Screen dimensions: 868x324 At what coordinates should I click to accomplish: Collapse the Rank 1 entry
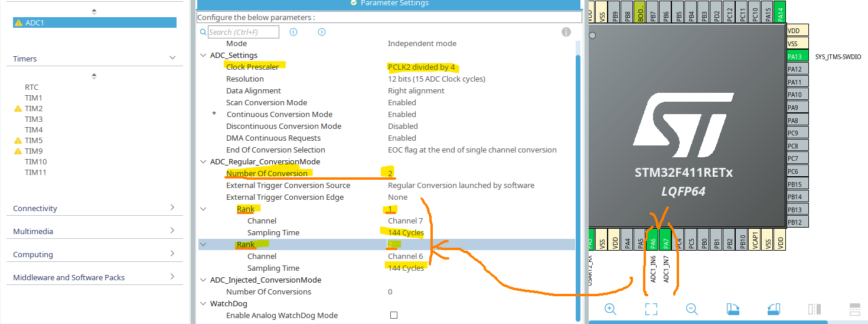[203, 209]
